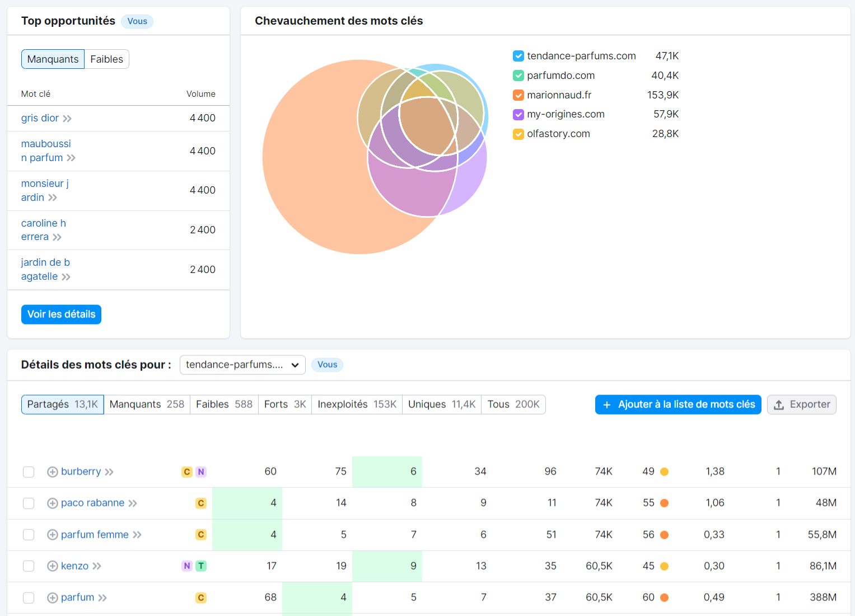Click the double-chevron icon after mauboussin parfum
This screenshot has width=855, height=616.
(x=71, y=158)
